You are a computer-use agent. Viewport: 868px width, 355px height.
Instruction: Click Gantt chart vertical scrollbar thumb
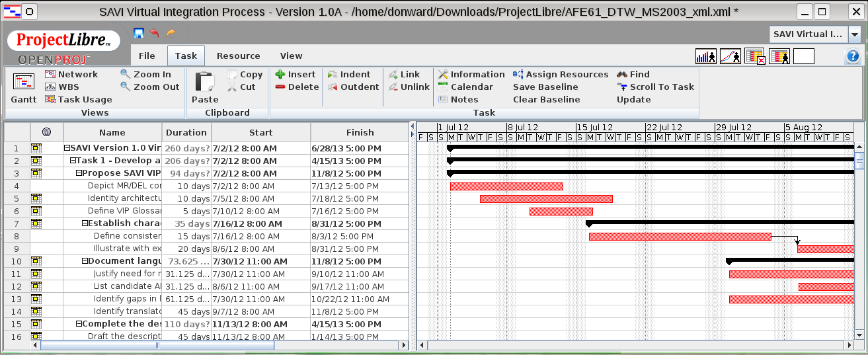click(859, 160)
